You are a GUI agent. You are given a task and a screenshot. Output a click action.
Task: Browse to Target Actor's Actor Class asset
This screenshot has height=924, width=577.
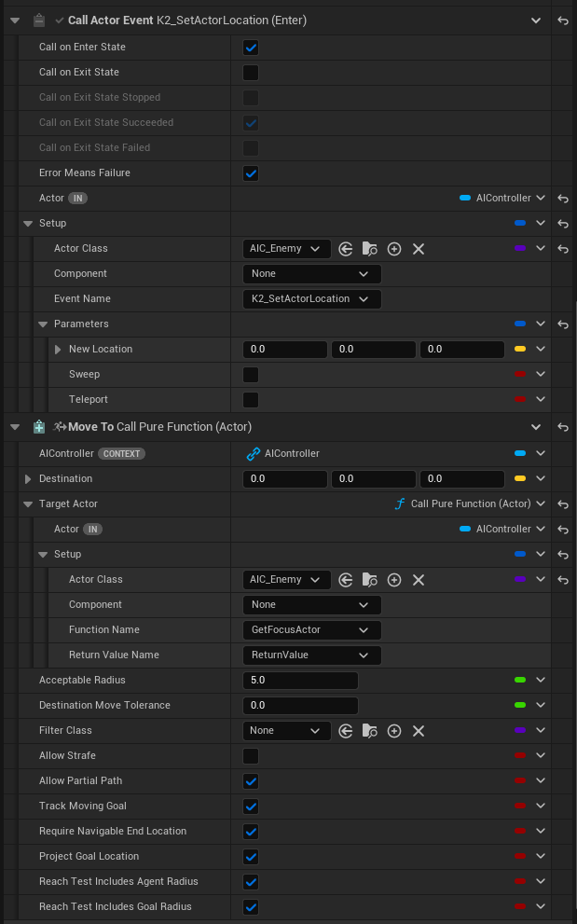[369, 580]
